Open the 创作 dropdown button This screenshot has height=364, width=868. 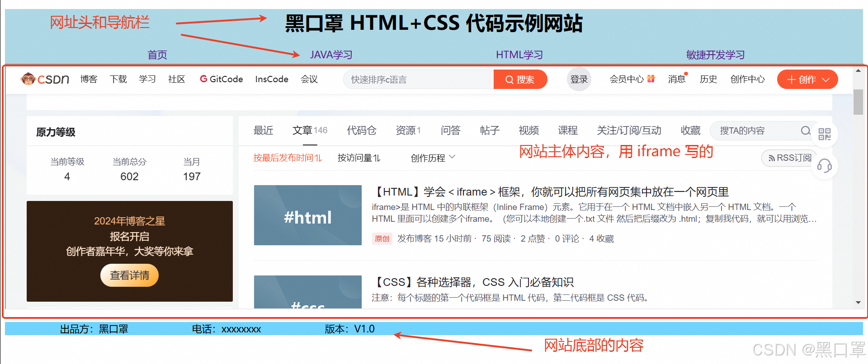coord(807,79)
